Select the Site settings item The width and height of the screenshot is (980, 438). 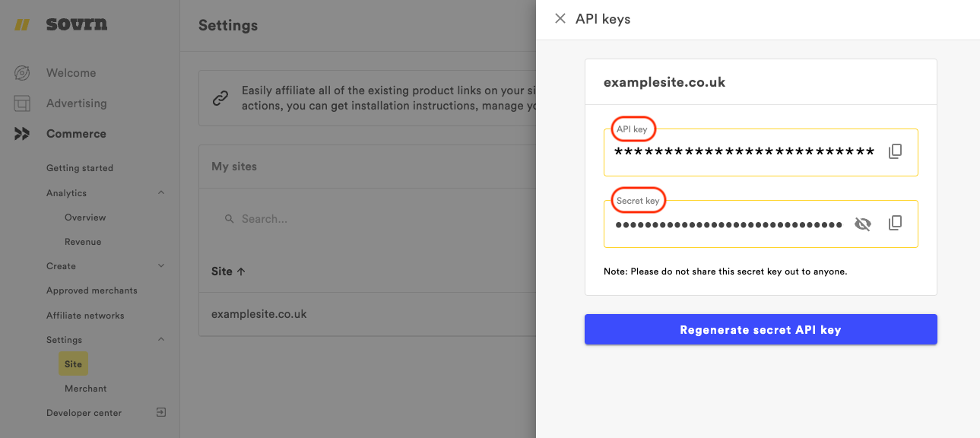tap(73, 364)
